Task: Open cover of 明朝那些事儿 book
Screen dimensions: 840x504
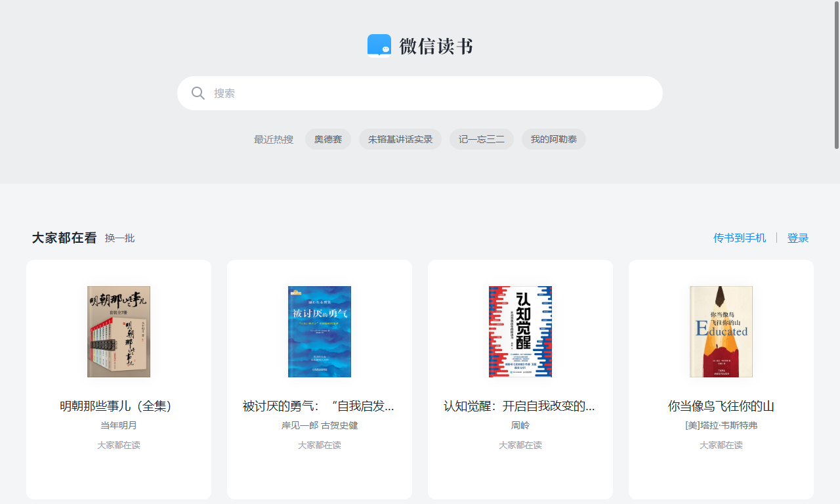Action: coord(119,331)
